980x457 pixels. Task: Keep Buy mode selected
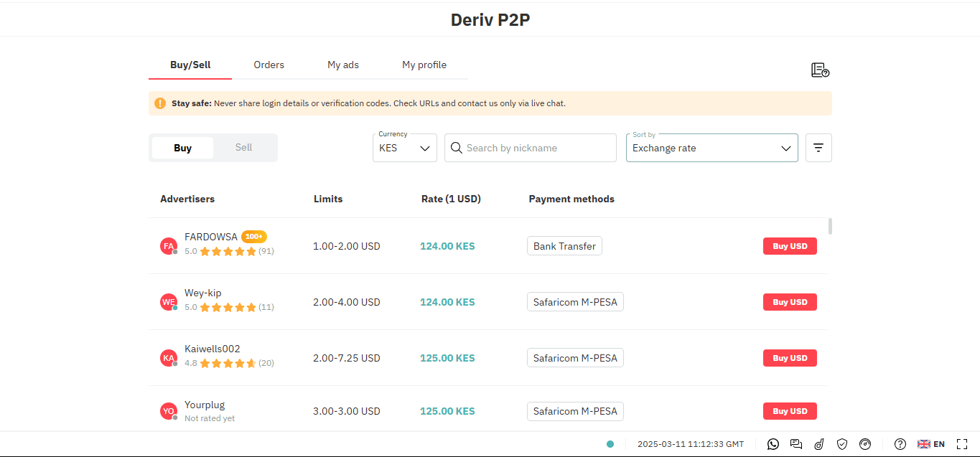(182, 147)
